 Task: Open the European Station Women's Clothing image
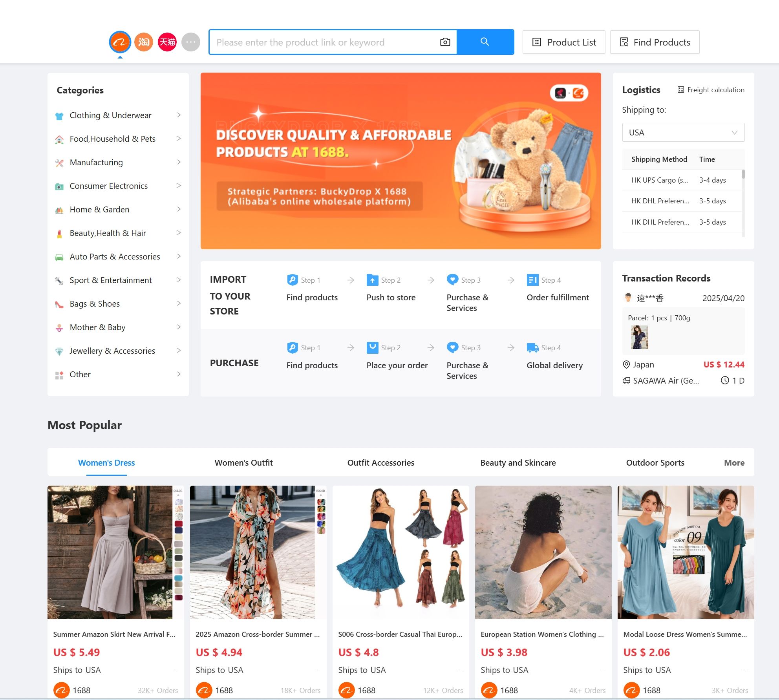coord(543,552)
